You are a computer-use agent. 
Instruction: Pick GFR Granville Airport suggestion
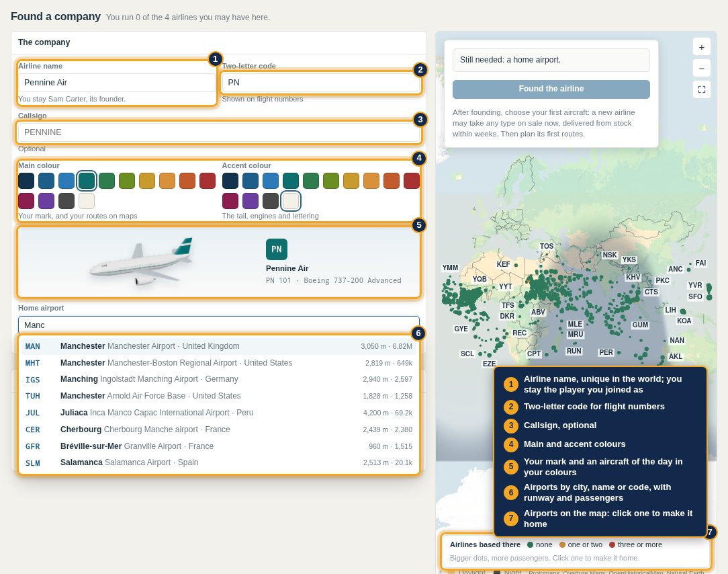219,446
